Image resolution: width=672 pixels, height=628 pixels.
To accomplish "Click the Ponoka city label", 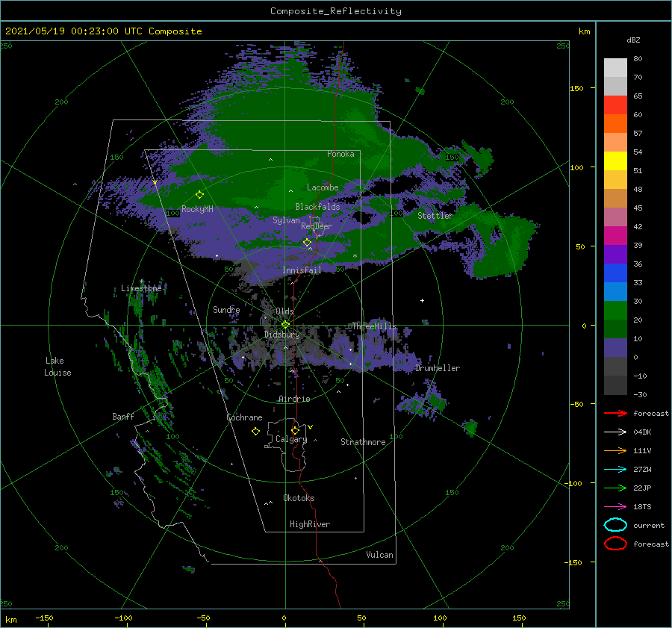I will pos(340,154).
